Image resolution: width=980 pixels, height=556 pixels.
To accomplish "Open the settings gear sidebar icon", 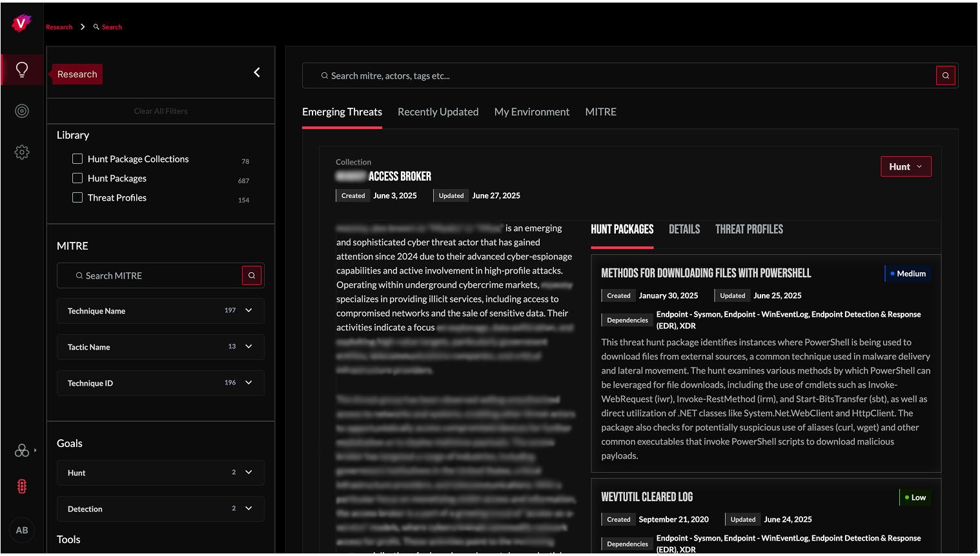I will [22, 152].
